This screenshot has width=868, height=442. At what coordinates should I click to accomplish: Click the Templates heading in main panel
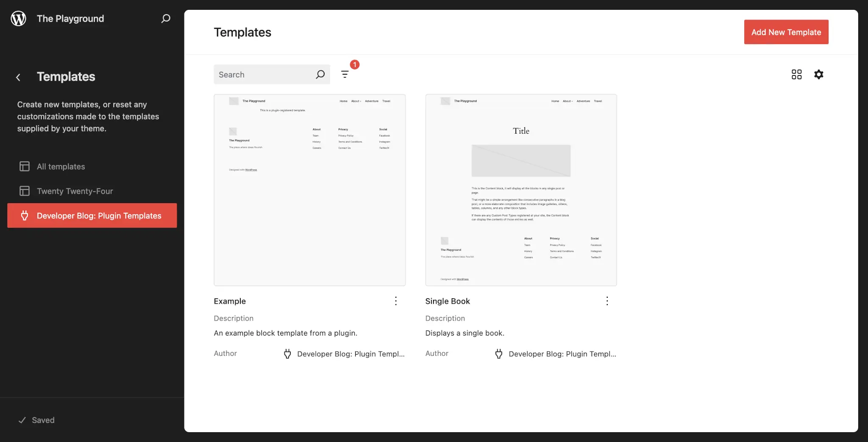(x=242, y=32)
